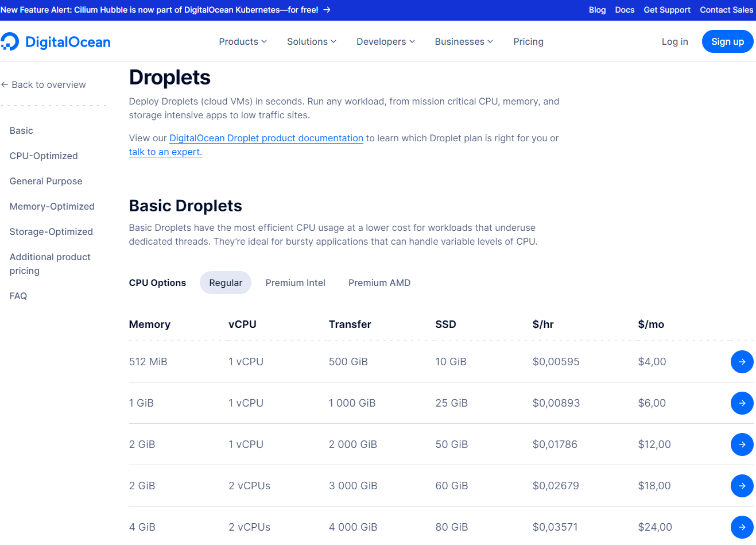
Task: Open the Pricing page
Action: (x=528, y=41)
